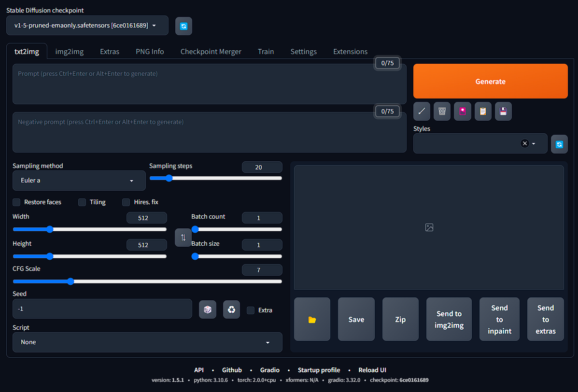Click the Batch size slider handle

click(195, 256)
